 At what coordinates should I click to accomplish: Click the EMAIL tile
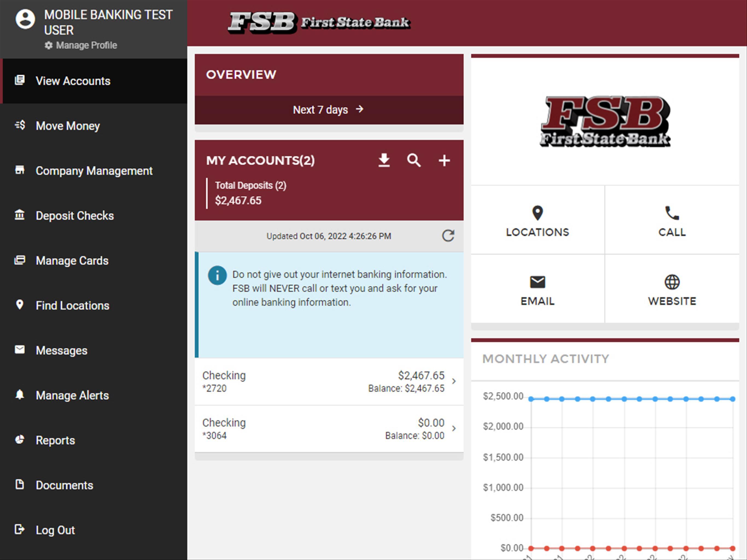click(x=537, y=289)
